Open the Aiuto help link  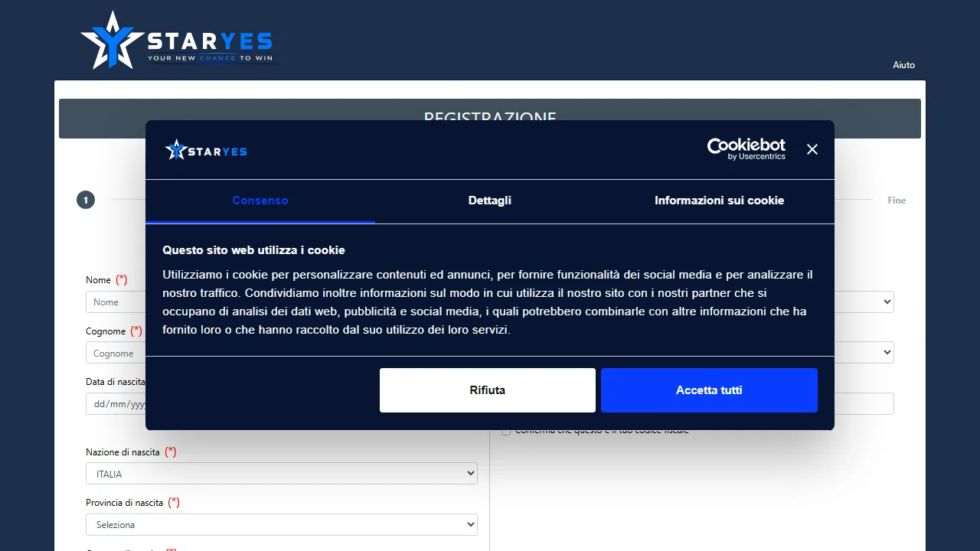(903, 65)
